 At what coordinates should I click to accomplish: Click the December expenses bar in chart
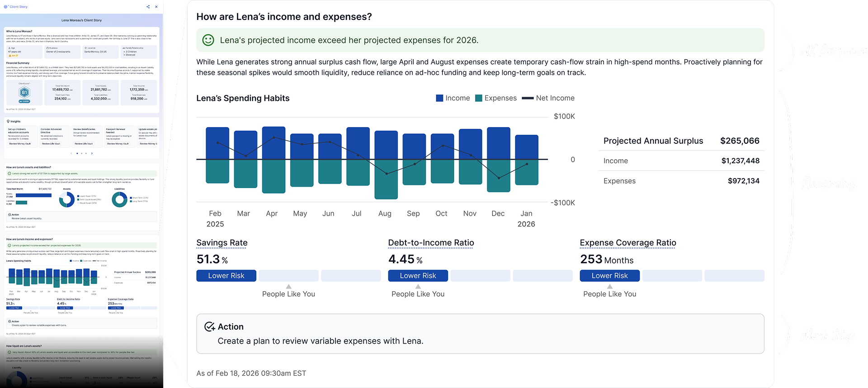point(499,176)
